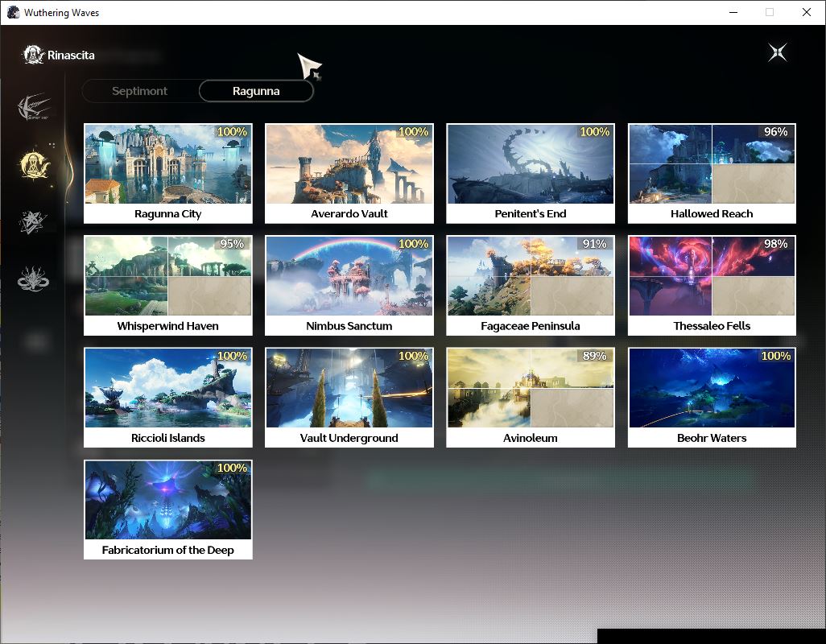This screenshot has width=826, height=644.
Task: Open the Penitent's End area card
Action: click(531, 173)
